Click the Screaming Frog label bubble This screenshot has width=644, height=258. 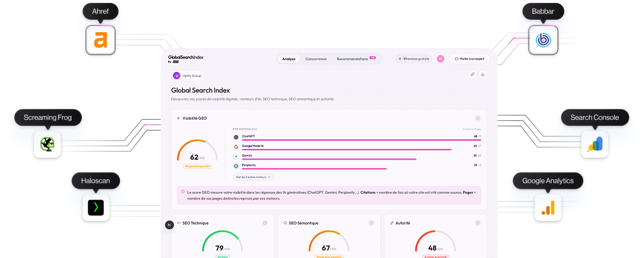pos(48,118)
